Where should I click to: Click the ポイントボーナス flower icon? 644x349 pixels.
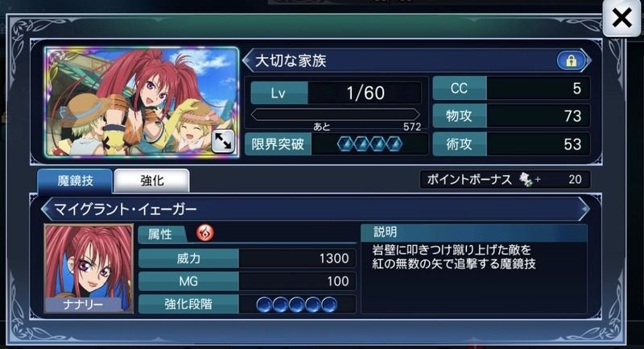pyautogui.click(x=526, y=180)
